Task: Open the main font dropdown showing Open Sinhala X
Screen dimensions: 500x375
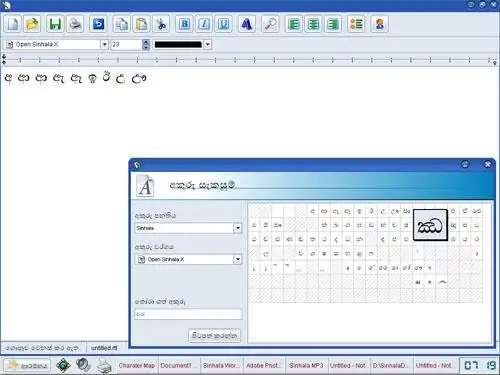Action: (56, 44)
